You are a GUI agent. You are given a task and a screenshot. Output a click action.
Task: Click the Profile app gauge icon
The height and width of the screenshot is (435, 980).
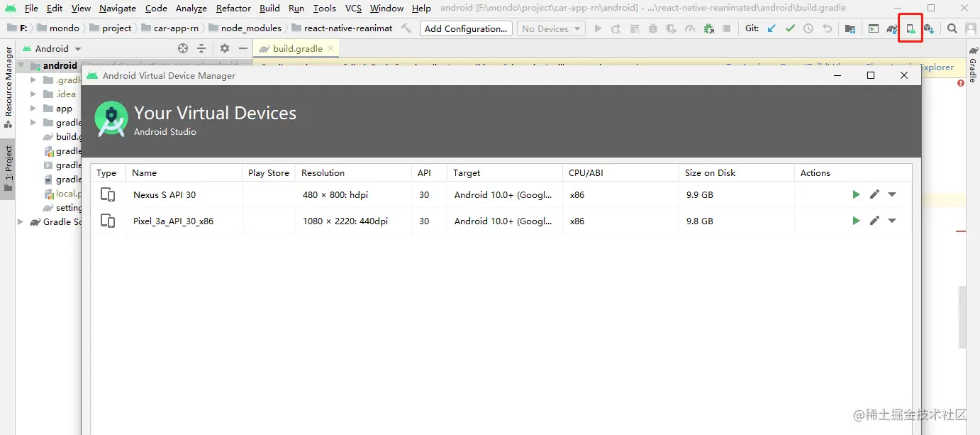pos(690,29)
